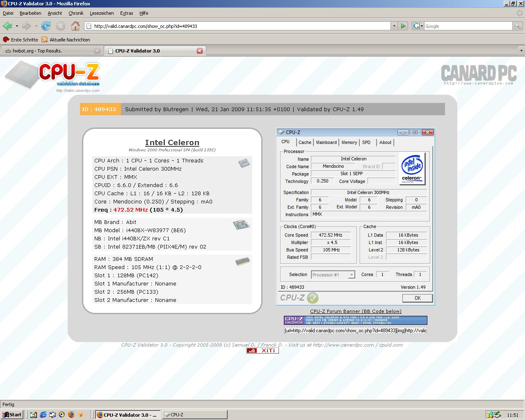Image resolution: width=525 pixels, height=420 pixels.
Task: Open the Datei menu
Action: pos(8,13)
